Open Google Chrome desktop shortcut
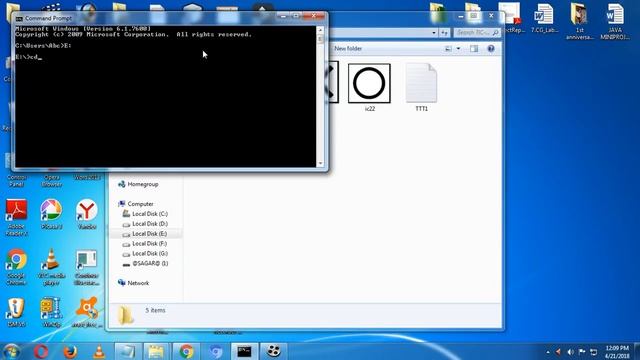Image resolution: width=640 pixels, height=360 pixels. tap(16, 267)
